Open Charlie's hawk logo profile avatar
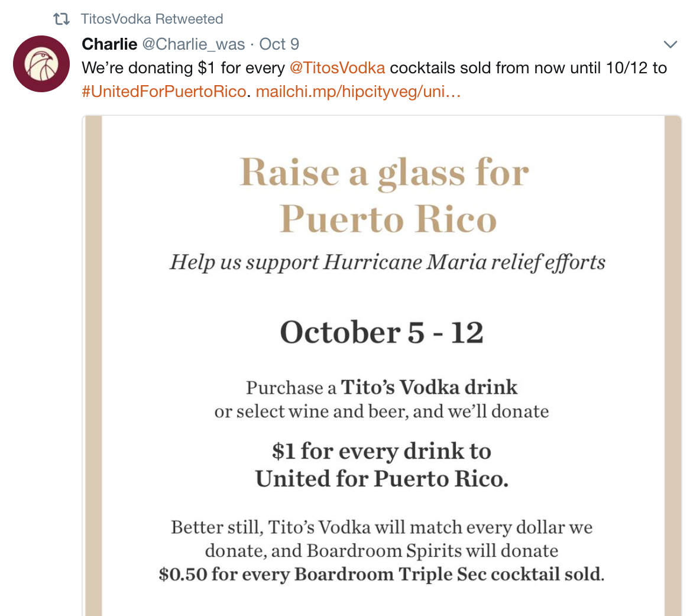693x616 pixels. [41, 64]
